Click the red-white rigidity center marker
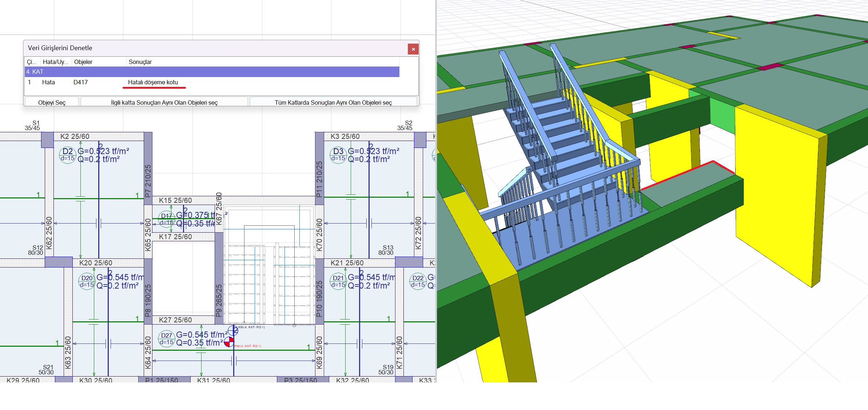This screenshot has width=868, height=410. (229, 342)
